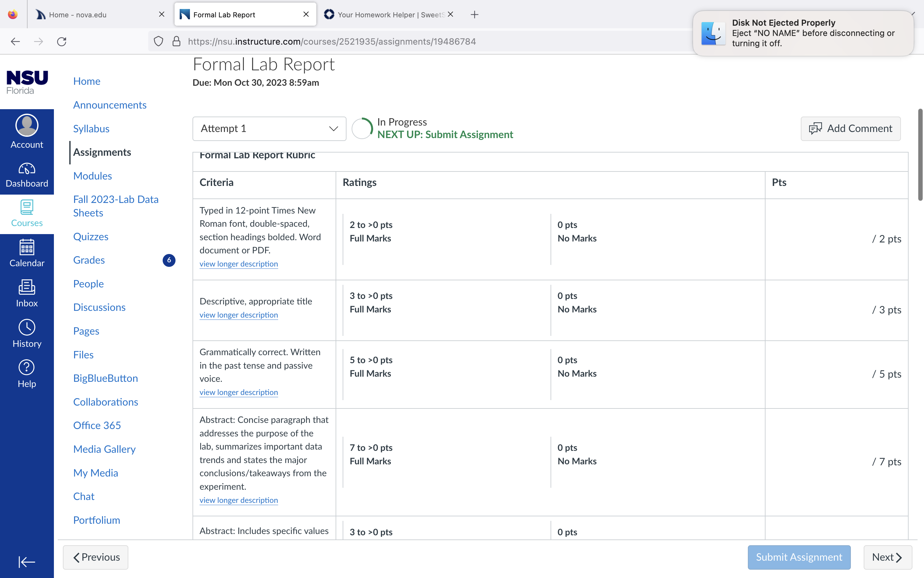
Task: Go to the Previous assignment
Action: pyautogui.click(x=96, y=557)
